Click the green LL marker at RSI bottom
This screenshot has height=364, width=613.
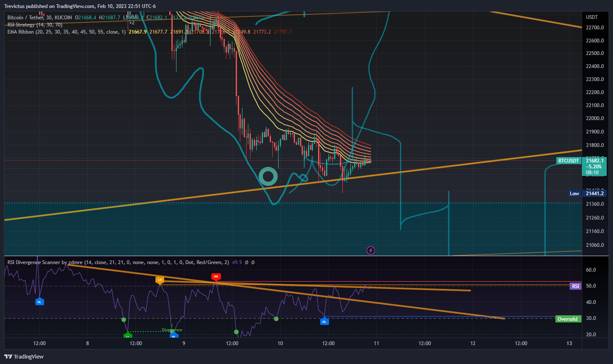(x=128, y=335)
